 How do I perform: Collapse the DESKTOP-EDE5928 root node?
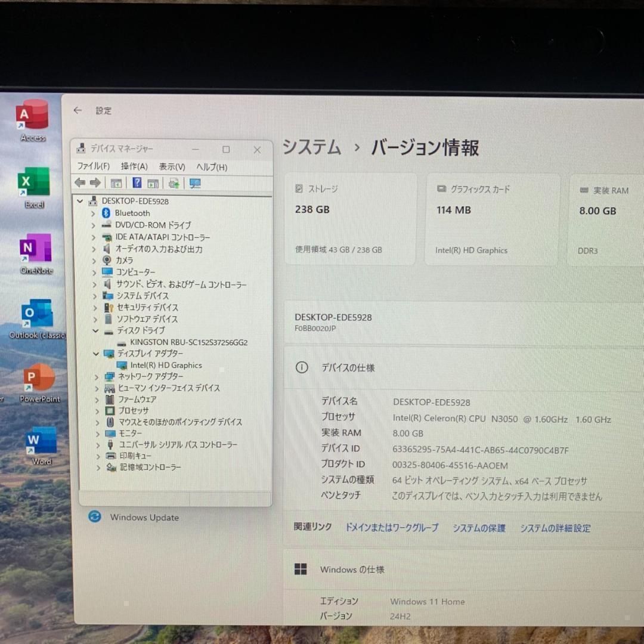tap(80, 201)
